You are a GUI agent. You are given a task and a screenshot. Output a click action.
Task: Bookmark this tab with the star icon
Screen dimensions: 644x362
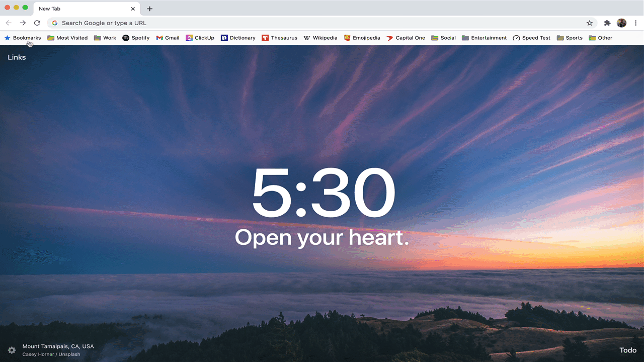coord(589,23)
